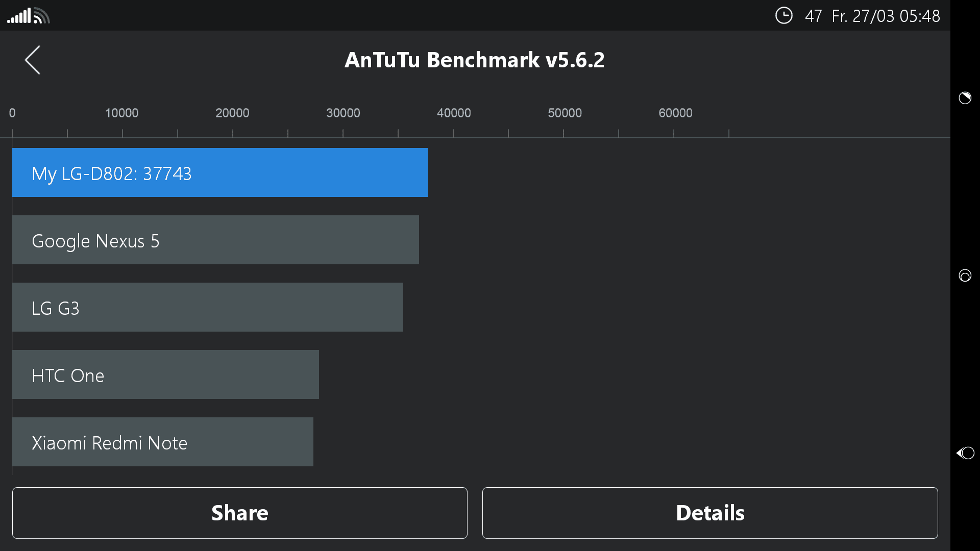Viewport: 980px width, 551px height.
Task: Open benchmark Details
Action: tap(710, 513)
